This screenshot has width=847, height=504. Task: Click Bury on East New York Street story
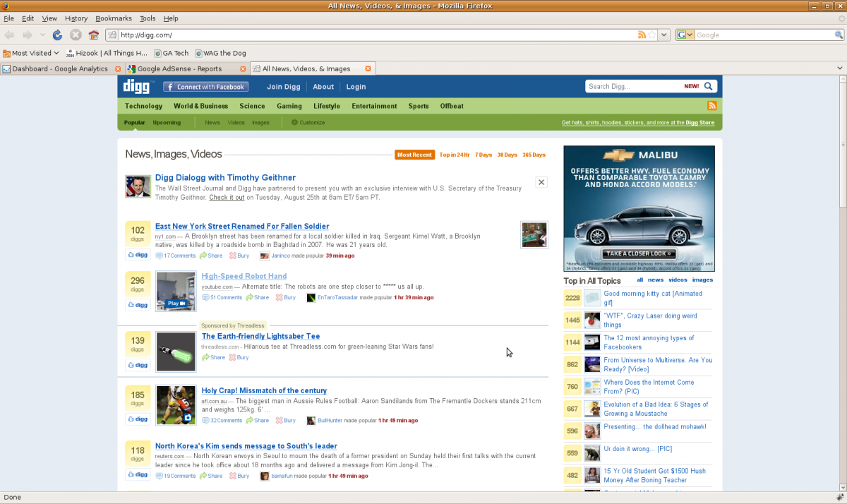click(x=239, y=256)
